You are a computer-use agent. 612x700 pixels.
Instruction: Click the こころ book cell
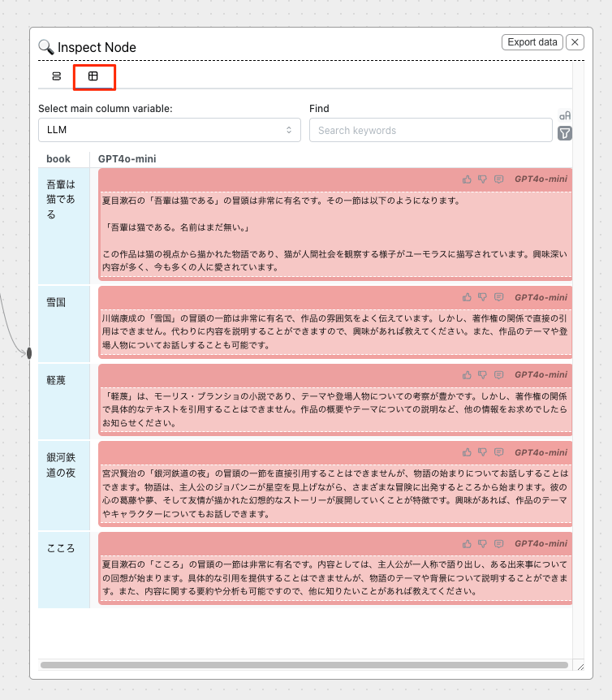tap(64, 570)
